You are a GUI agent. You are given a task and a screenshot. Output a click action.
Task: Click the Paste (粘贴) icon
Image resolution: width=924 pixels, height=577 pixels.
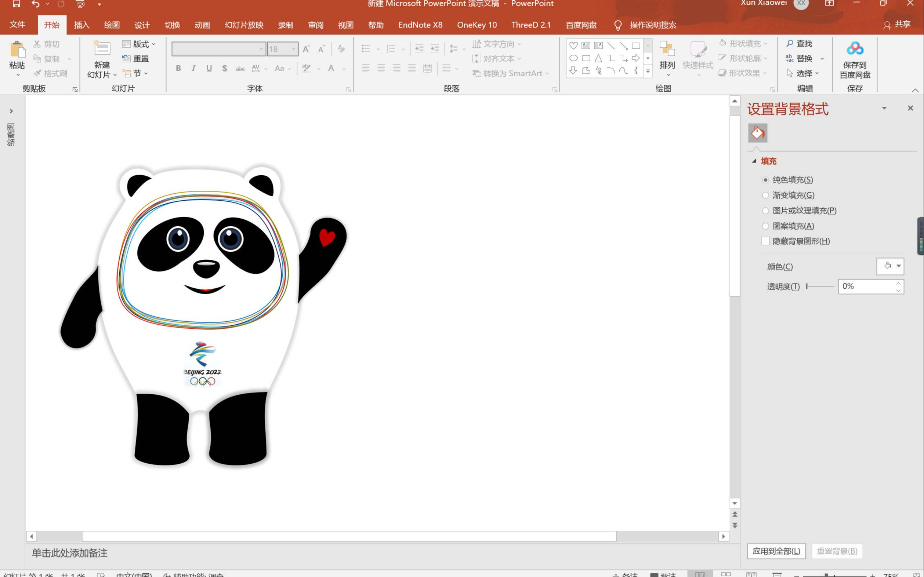tap(17, 50)
